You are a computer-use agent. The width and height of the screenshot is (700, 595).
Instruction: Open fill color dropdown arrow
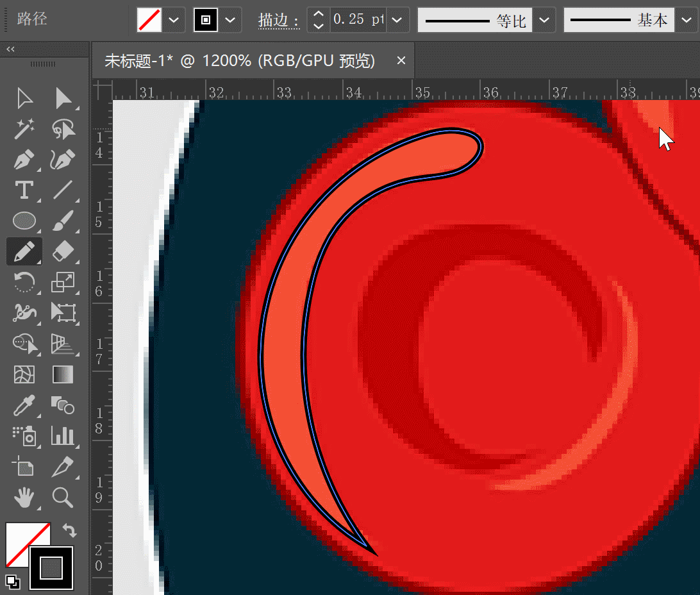(x=174, y=20)
